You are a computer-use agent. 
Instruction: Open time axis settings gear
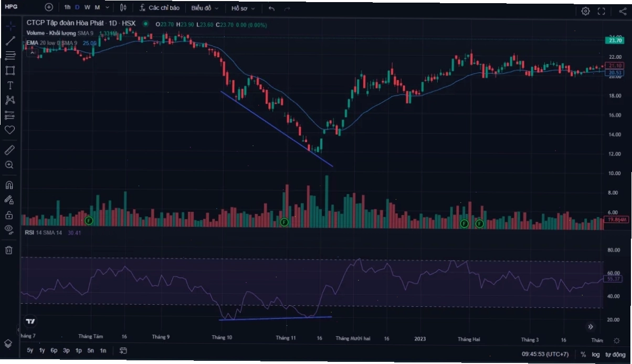point(617,340)
